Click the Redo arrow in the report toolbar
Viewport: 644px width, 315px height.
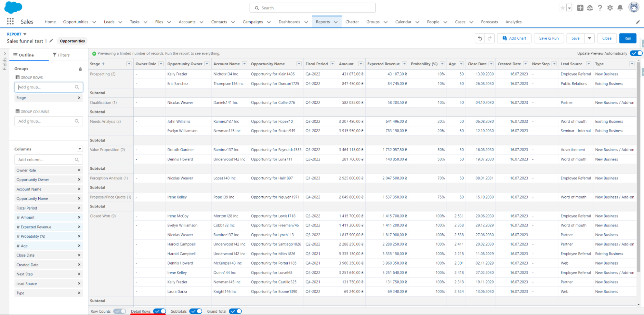coord(489,38)
